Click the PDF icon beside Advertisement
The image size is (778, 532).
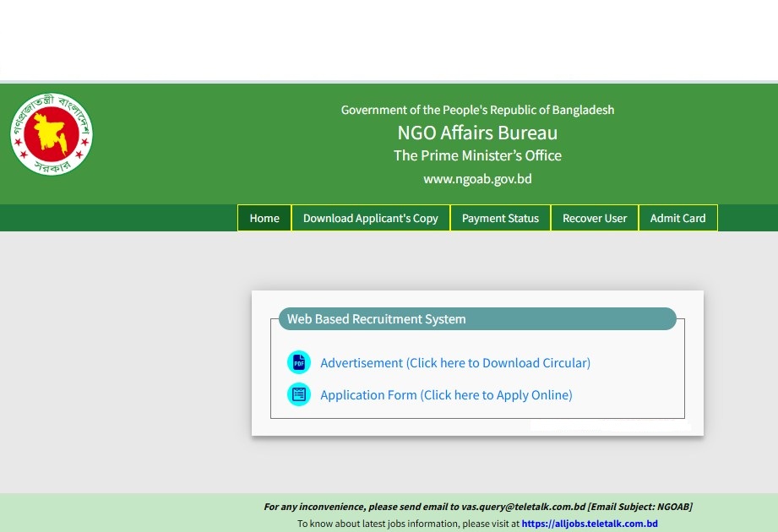coord(299,363)
